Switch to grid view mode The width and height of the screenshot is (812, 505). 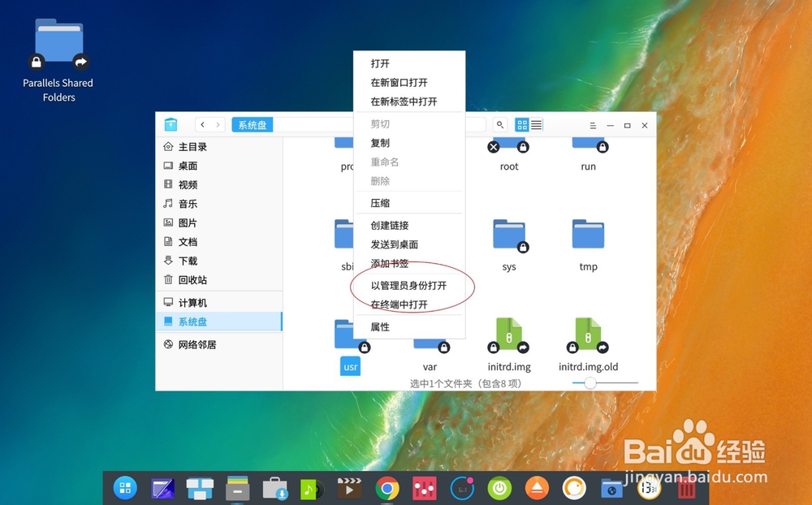(522, 125)
